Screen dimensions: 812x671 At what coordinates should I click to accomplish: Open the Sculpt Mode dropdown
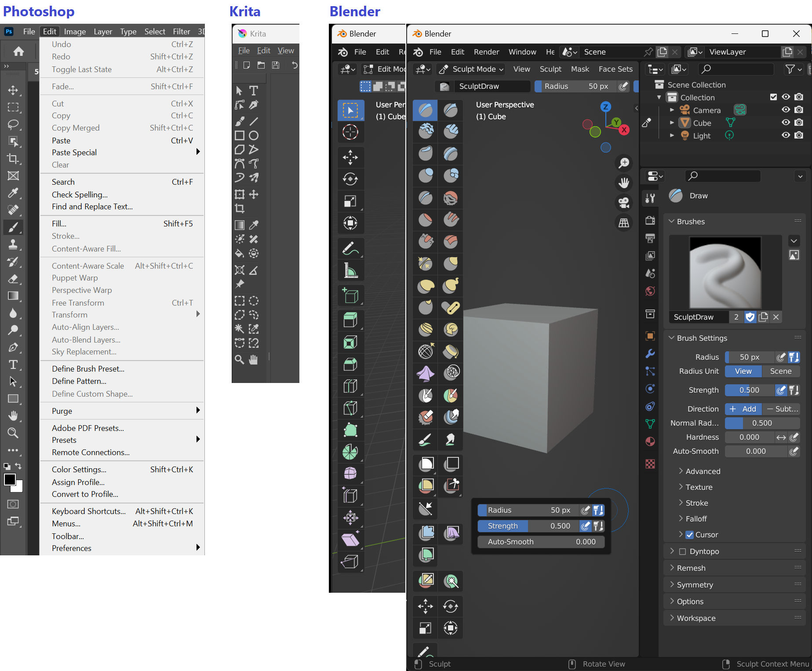pyautogui.click(x=471, y=69)
